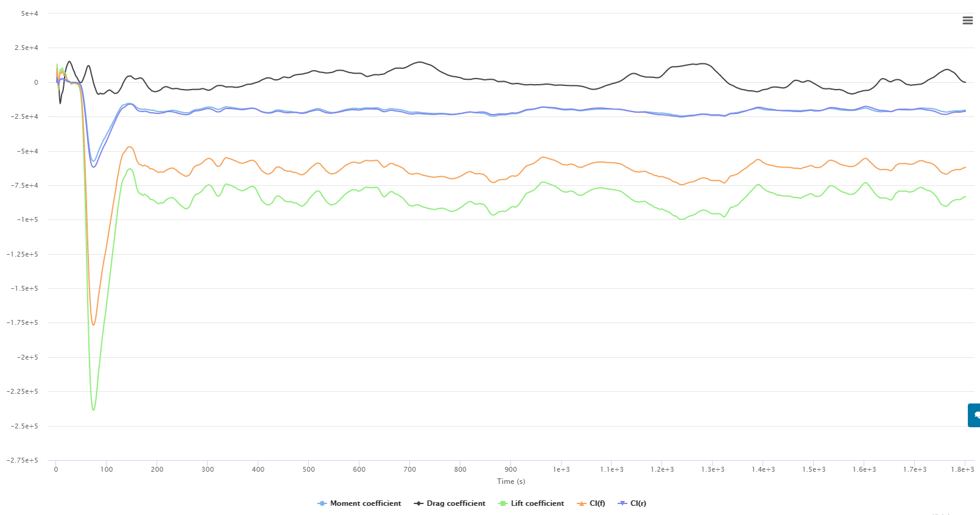Open the chart hamburger context menu
Image resolution: width=980 pixels, height=515 pixels.
pos(967,21)
